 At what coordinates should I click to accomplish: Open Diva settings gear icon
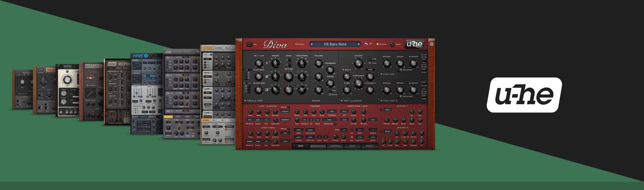(432, 44)
